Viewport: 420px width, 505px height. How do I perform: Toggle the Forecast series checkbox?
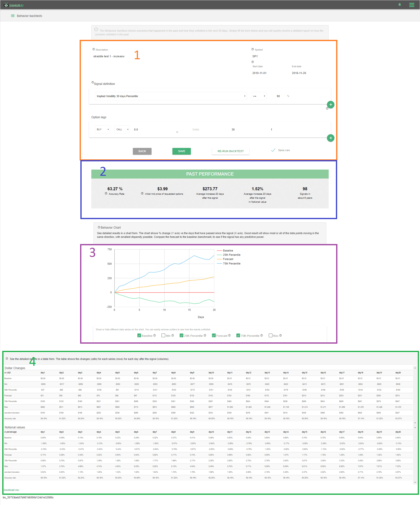coord(214,335)
